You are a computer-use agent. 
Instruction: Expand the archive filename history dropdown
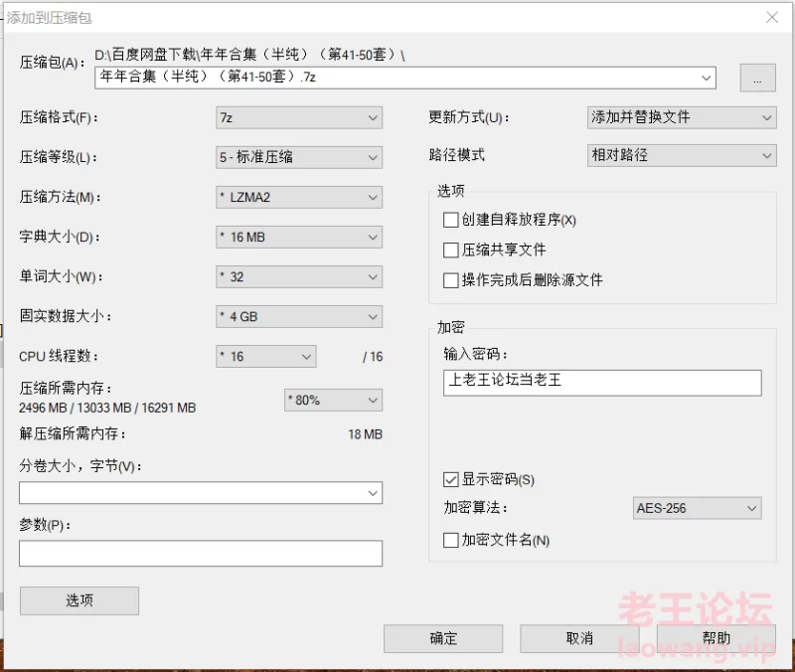pyautogui.click(x=706, y=78)
